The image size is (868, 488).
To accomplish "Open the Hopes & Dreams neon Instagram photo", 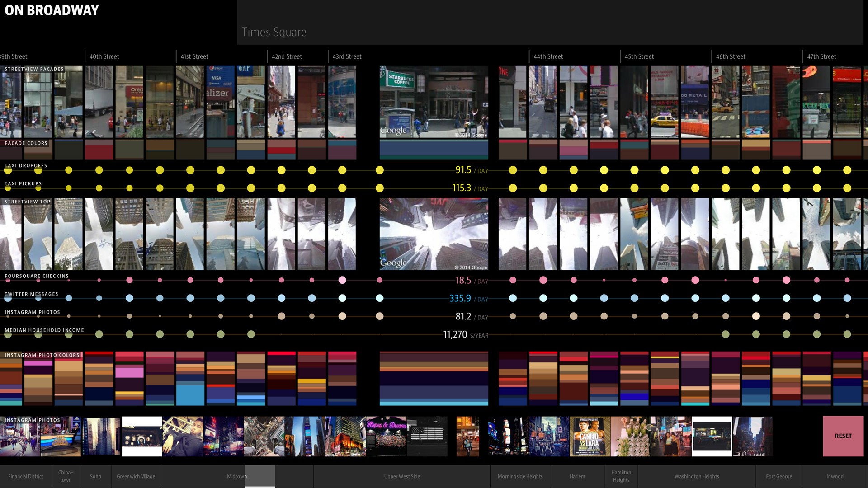I will 386,436.
